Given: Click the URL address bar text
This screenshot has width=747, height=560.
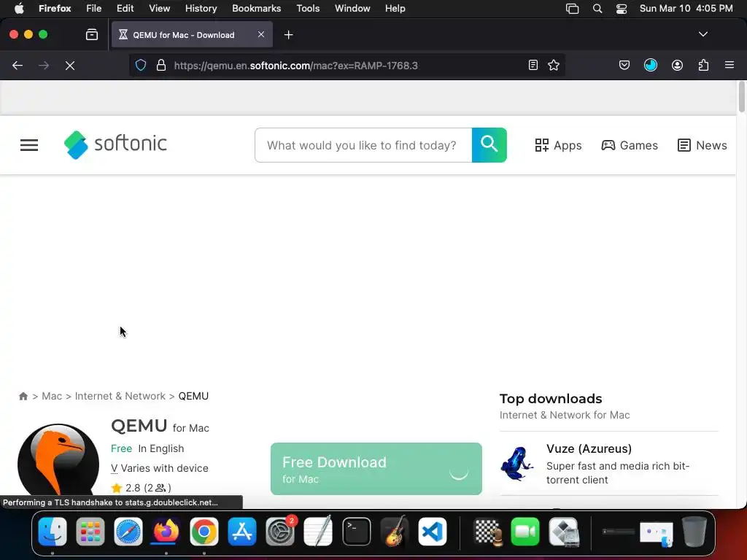Looking at the screenshot, I should click(x=296, y=66).
